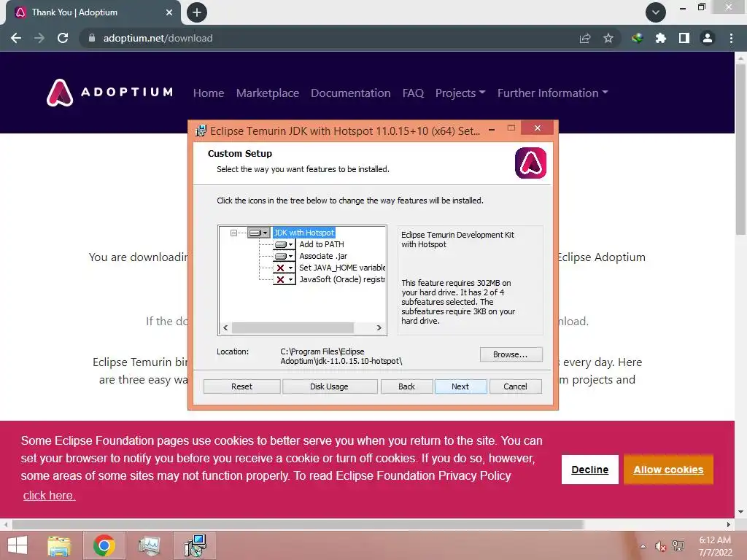Screen dimensions: 747x560
Task: Go to the Home navigation link
Action: (209, 93)
